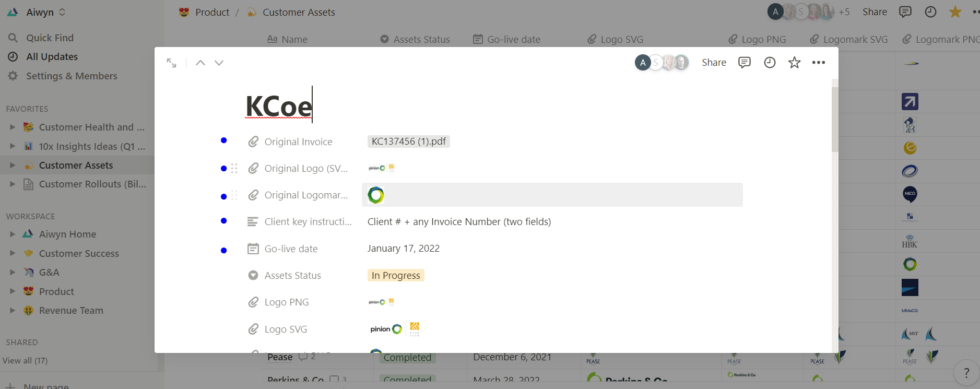Click Share in top page bar

(875, 12)
